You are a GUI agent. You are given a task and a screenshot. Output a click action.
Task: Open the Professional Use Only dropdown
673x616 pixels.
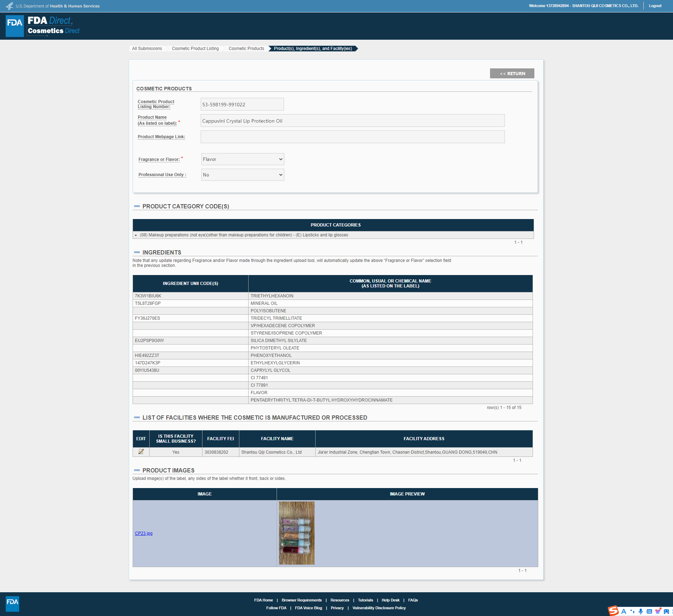243,175
